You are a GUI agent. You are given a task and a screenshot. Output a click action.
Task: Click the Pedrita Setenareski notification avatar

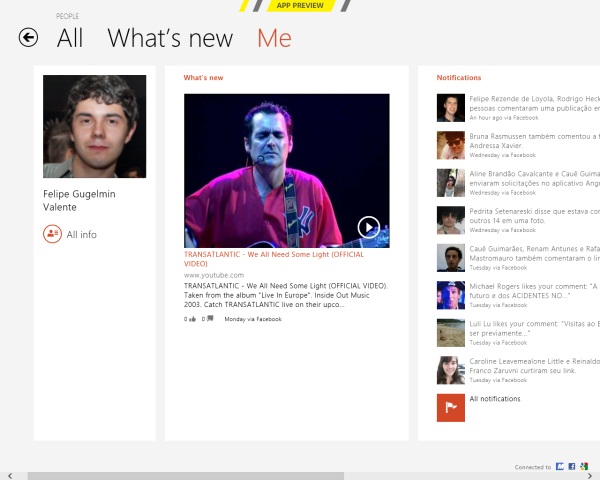(x=451, y=220)
